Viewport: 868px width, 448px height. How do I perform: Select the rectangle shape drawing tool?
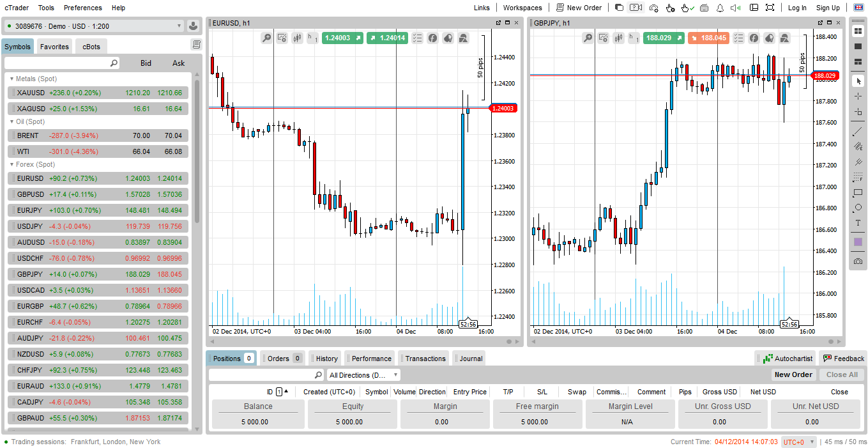pos(858,192)
